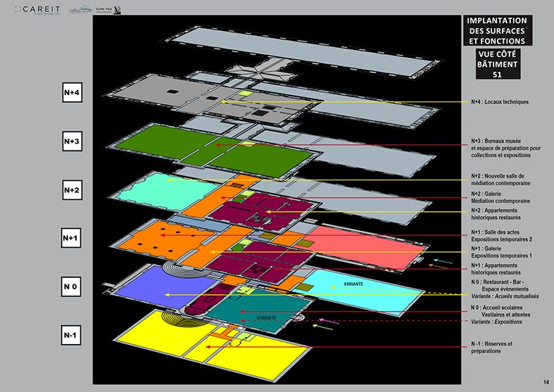Select the N 0 level label box
This screenshot has width=554, height=392.
(71, 287)
